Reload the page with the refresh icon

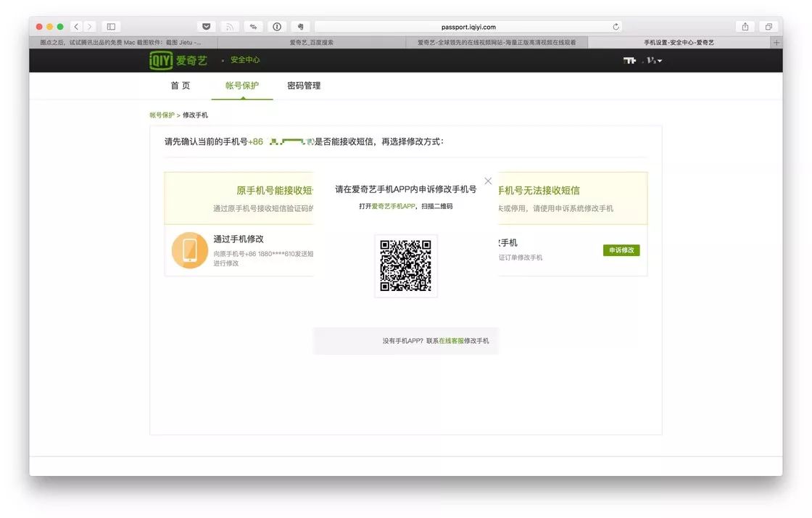point(616,27)
